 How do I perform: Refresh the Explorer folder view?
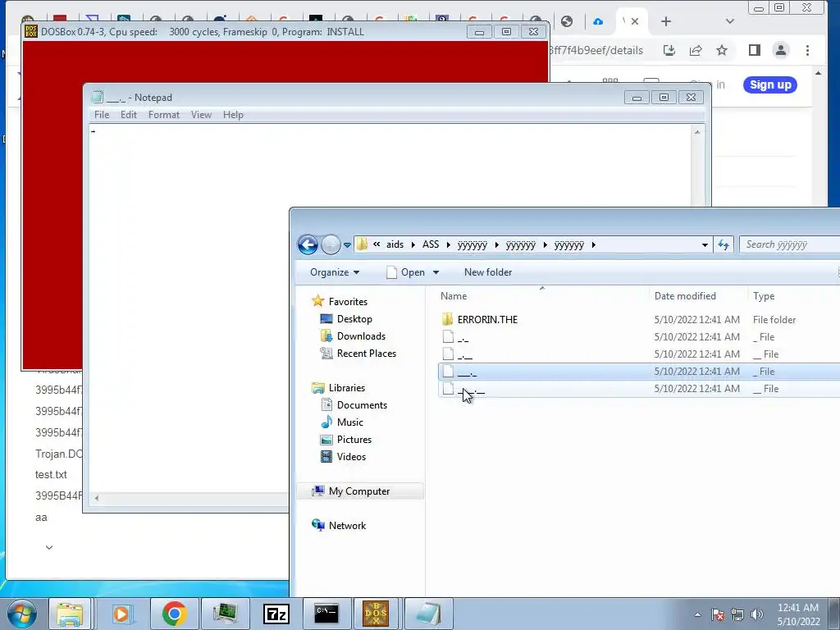(724, 244)
